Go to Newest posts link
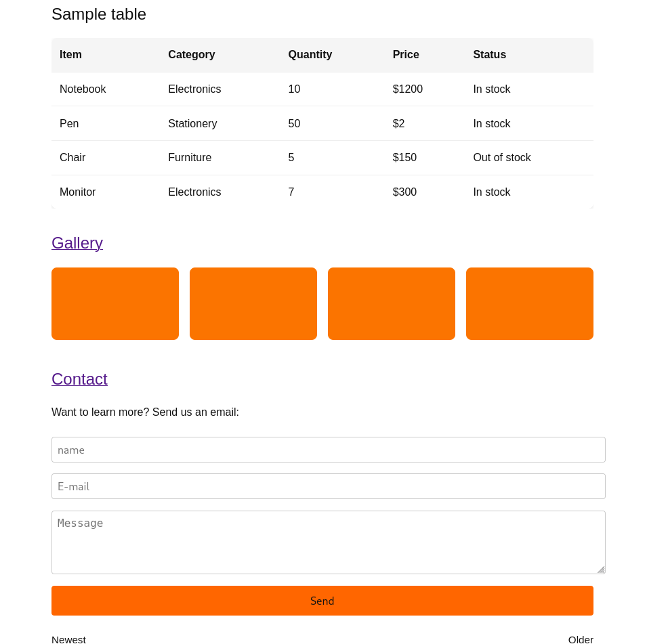 [68, 639]
